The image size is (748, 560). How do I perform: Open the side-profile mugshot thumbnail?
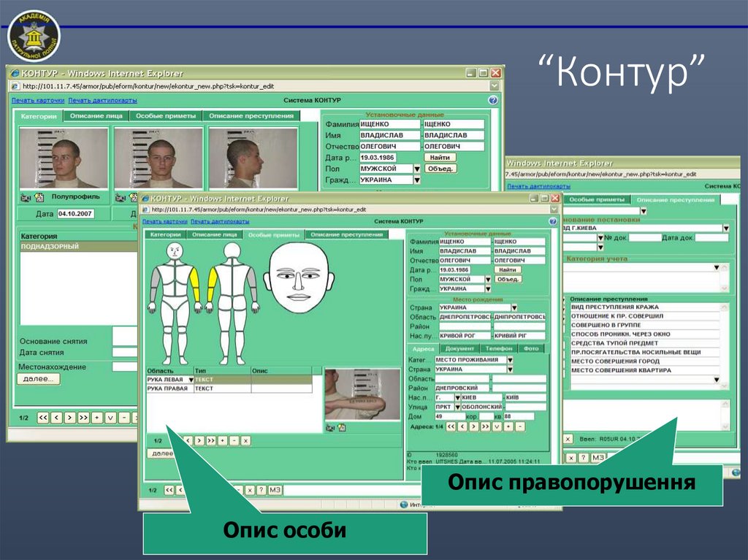(x=253, y=158)
